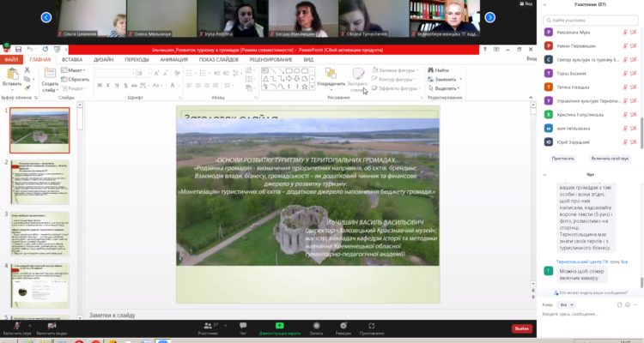Image resolution: width=644 pixels, height=343 pixels.
Task: Apply bold formatting (Ж)
Action: (100, 86)
